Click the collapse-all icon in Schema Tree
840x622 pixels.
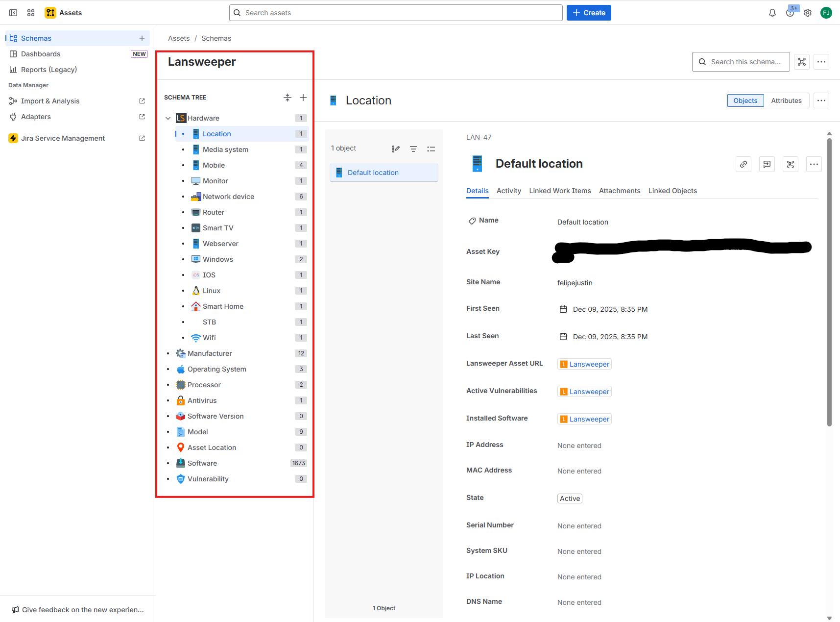click(288, 98)
